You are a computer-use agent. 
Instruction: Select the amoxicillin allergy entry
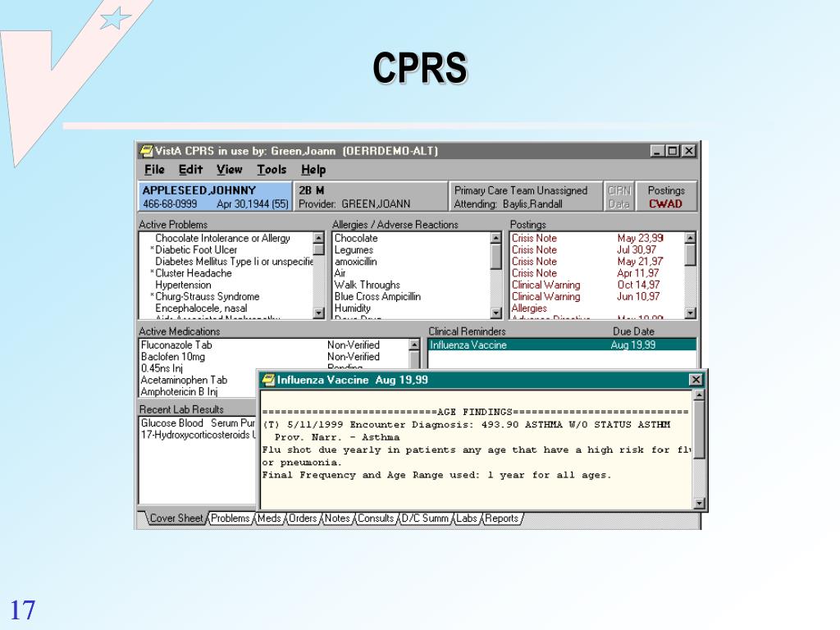356,262
